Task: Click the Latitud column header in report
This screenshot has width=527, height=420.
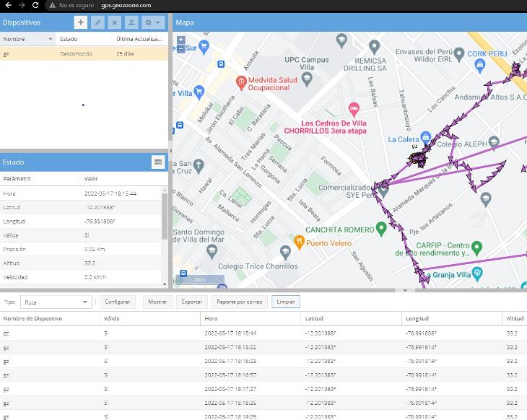Action: point(352,318)
